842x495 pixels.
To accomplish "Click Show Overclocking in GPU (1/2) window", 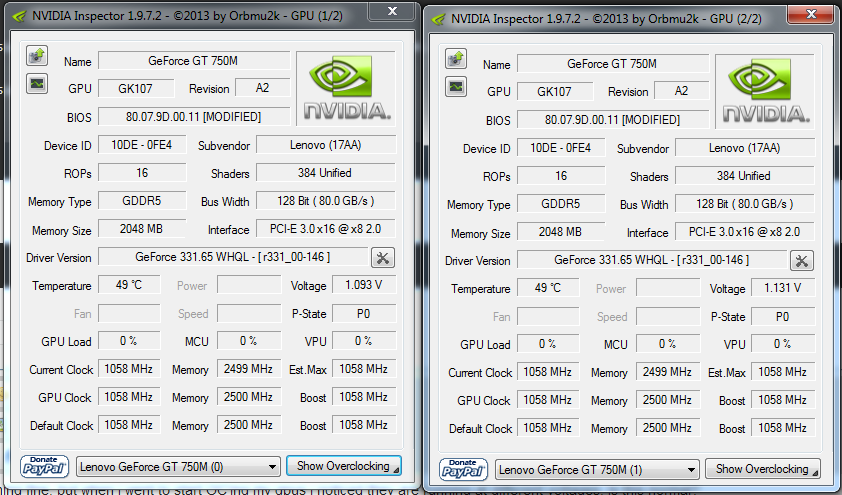I will click(x=344, y=466).
